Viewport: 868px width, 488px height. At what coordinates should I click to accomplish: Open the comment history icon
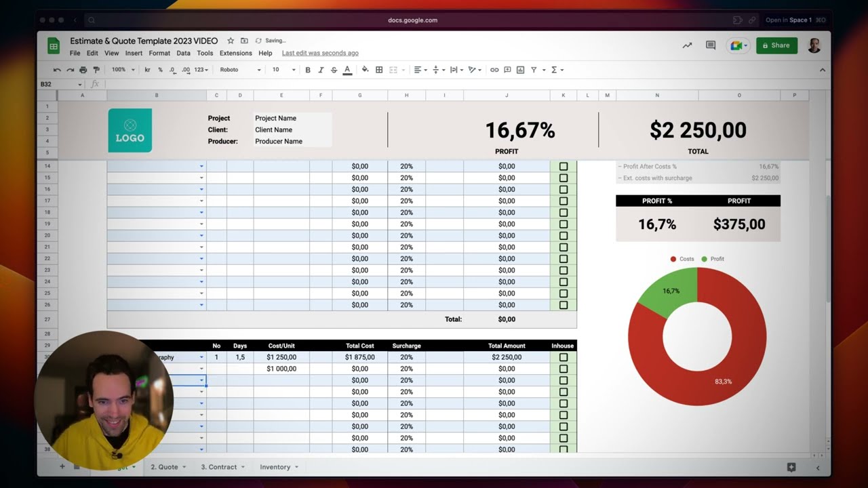pyautogui.click(x=711, y=45)
